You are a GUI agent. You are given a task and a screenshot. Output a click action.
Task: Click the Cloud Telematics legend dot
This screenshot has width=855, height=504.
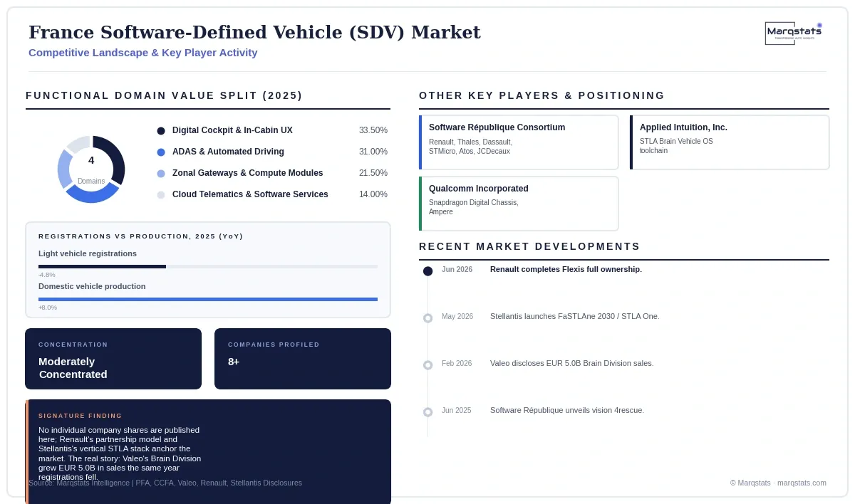click(161, 195)
